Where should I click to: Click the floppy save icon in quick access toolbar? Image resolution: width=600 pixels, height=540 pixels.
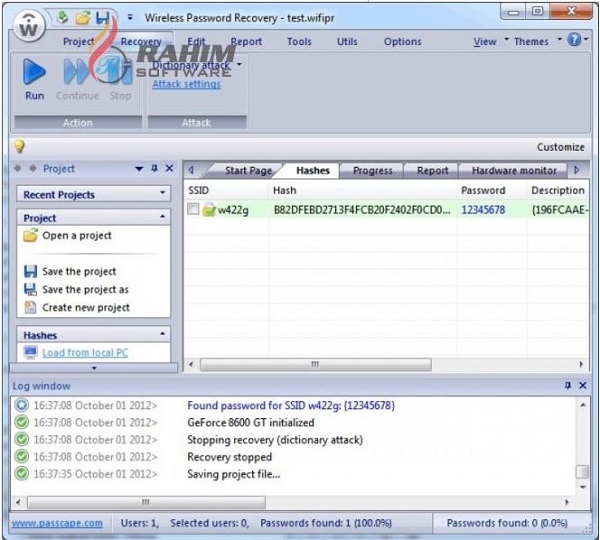click(102, 18)
